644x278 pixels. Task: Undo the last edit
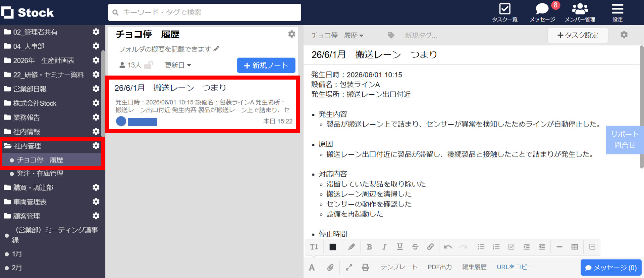448,247
